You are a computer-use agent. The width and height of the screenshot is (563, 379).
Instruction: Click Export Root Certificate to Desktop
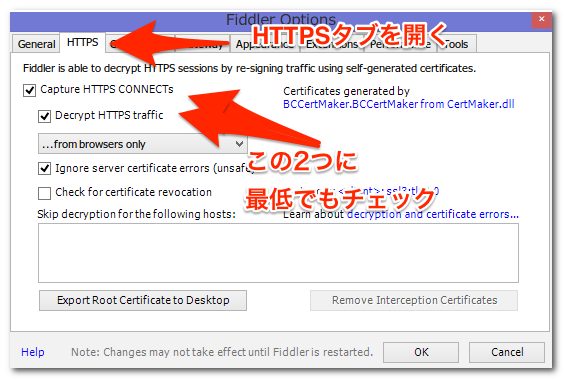coord(143,300)
